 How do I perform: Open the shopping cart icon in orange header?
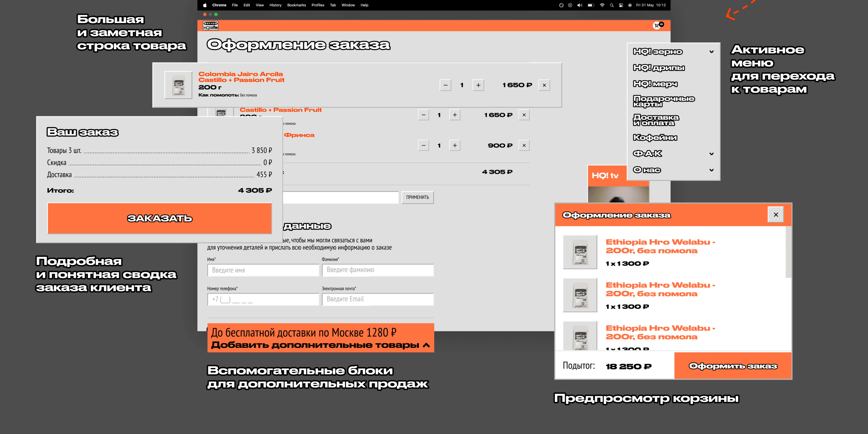click(x=658, y=25)
